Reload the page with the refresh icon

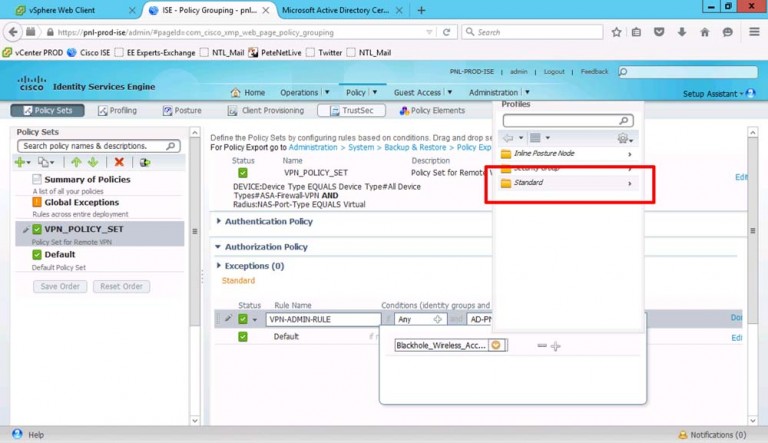click(446, 32)
